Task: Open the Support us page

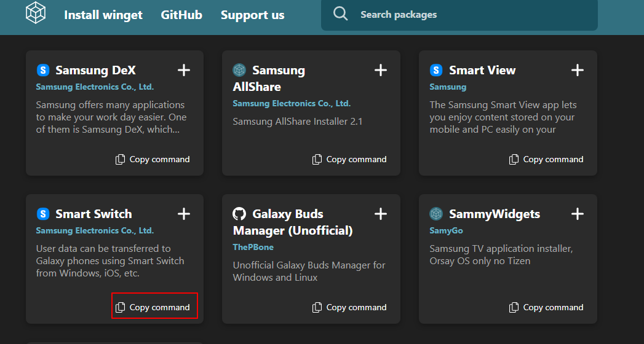Action: [x=253, y=15]
